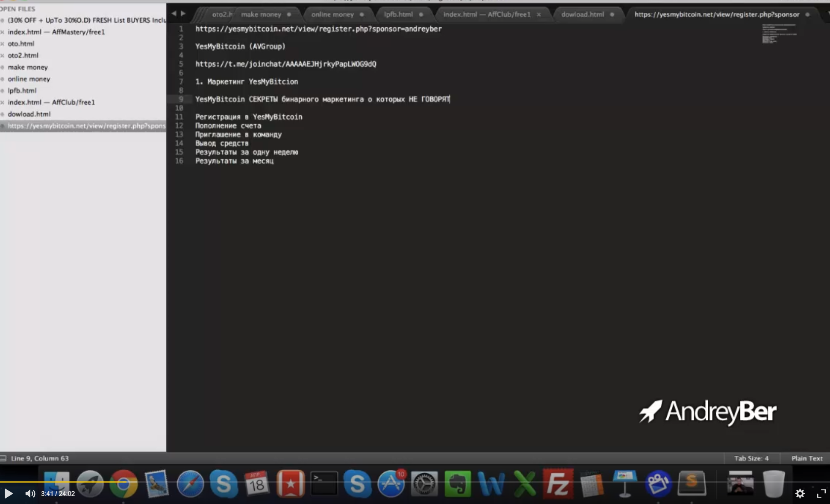
Task: Launch FileZilla from the dock
Action: 558,484
